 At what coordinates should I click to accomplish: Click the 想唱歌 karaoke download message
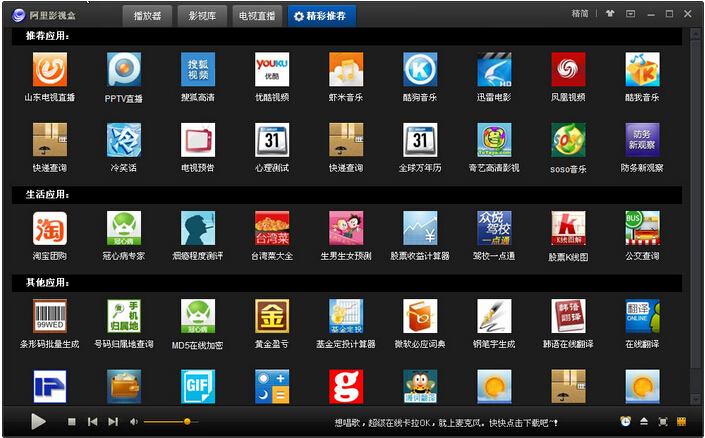click(446, 423)
